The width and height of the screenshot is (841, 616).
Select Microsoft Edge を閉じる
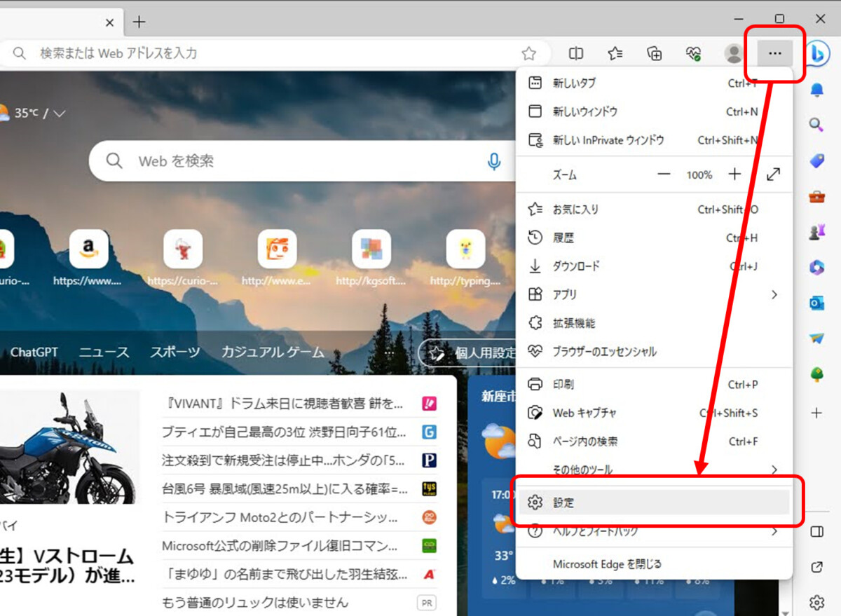pyautogui.click(x=654, y=564)
